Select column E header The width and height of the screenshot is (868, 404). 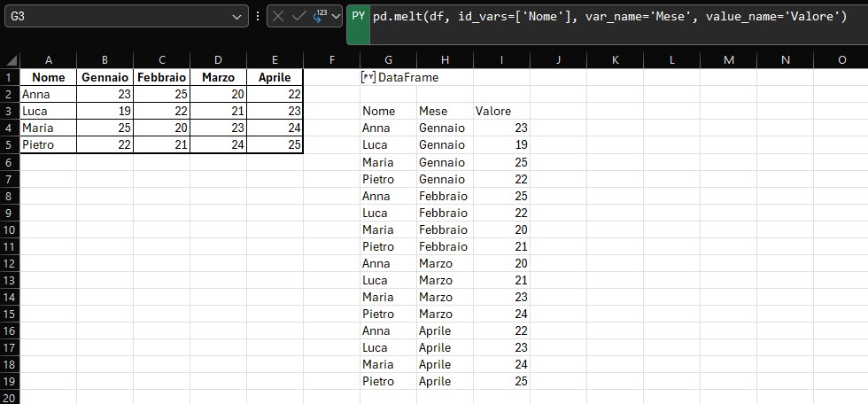click(x=275, y=60)
